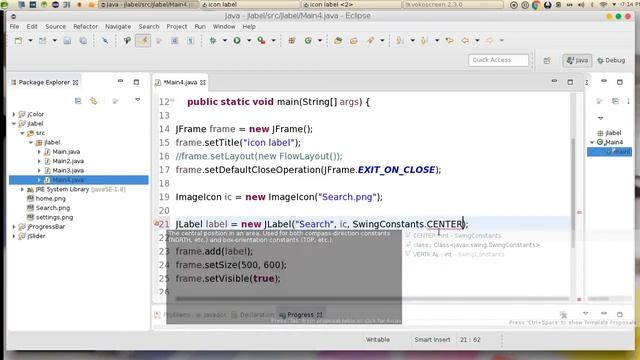The height and width of the screenshot is (360, 640).
Task: Expand the jColor project
Action: 14,114
